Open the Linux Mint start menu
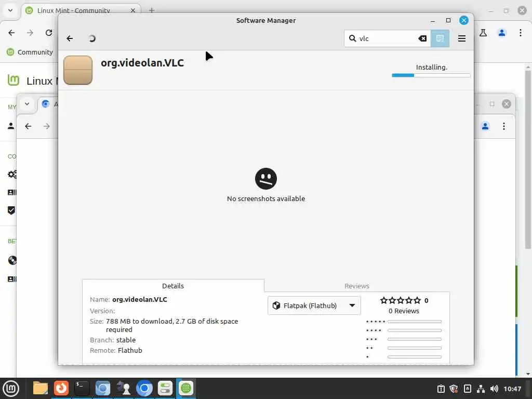Image resolution: width=532 pixels, height=399 pixels. (x=11, y=388)
